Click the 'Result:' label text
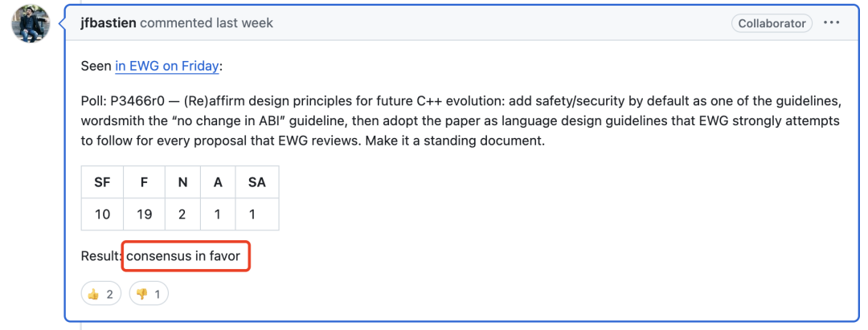Screen dimensions: 868x330 102,256
